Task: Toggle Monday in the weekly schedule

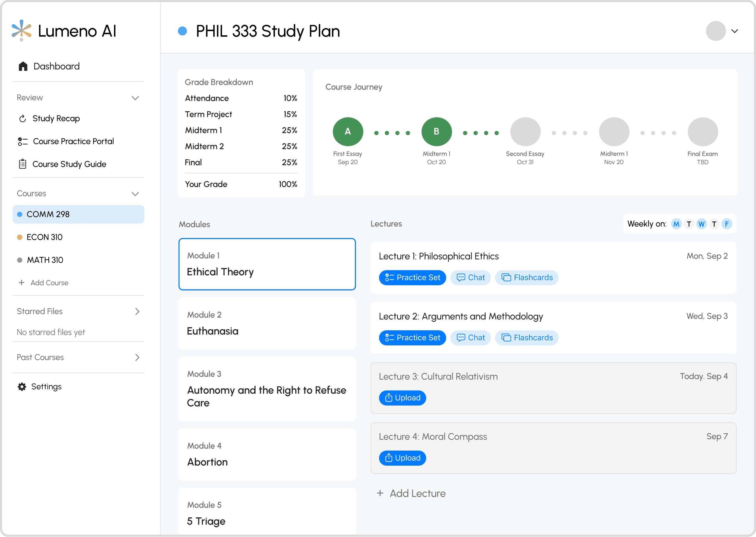Action: (x=676, y=224)
